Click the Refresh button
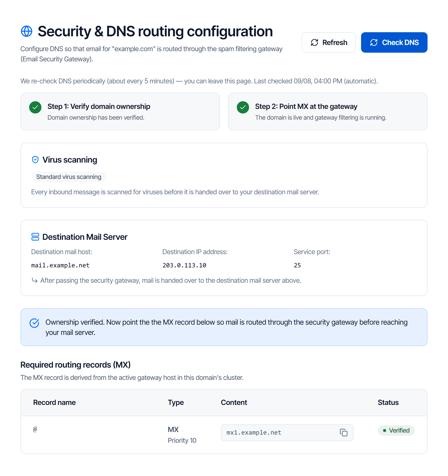The image size is (448, 476). point(329,42)
